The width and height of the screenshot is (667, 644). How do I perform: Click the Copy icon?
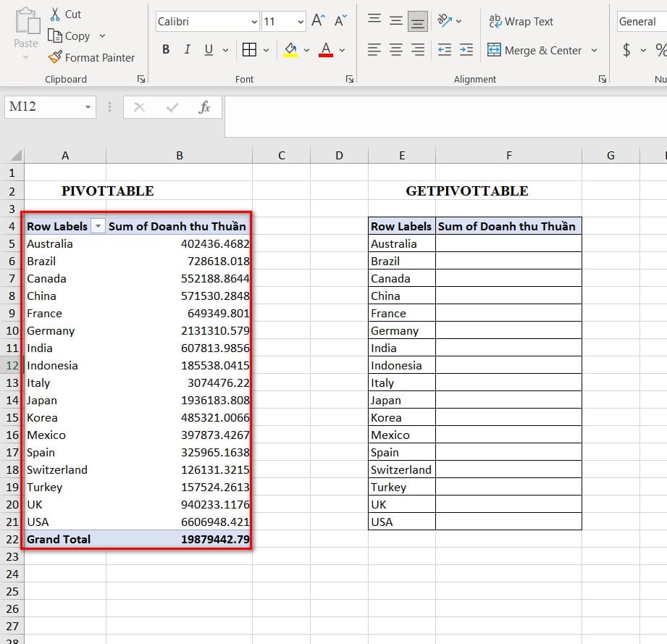(x=55, y=35)
